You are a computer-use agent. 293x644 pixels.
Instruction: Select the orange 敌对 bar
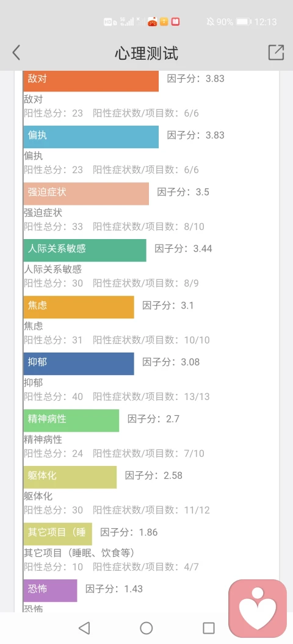click(x=91, y=81)
